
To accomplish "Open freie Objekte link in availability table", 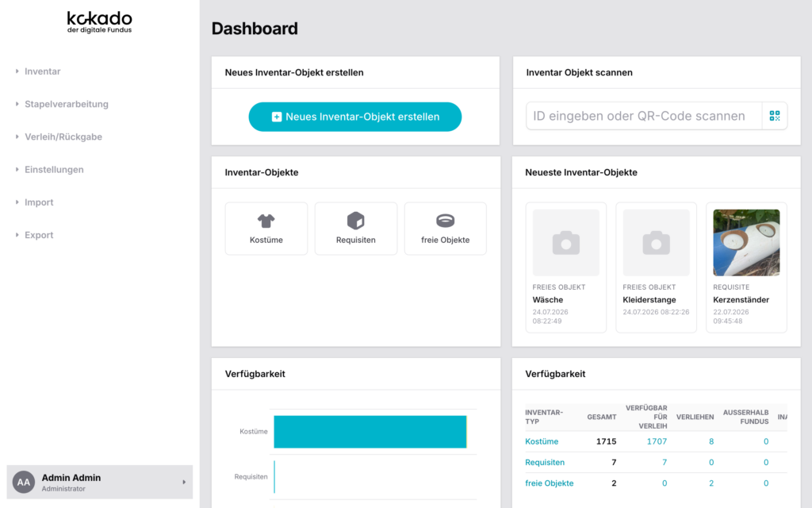I will pyautogui.click(x=550, y=483).
